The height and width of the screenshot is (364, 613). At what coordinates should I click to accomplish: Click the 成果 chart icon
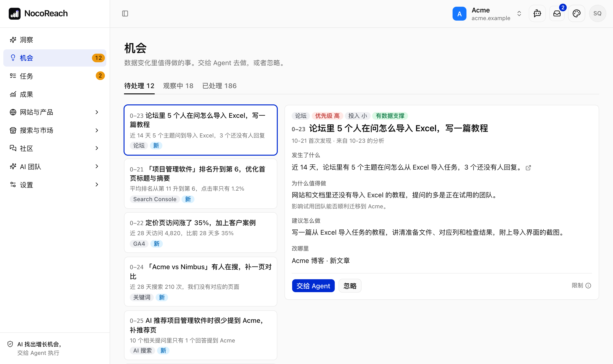(x=13, y=94)
